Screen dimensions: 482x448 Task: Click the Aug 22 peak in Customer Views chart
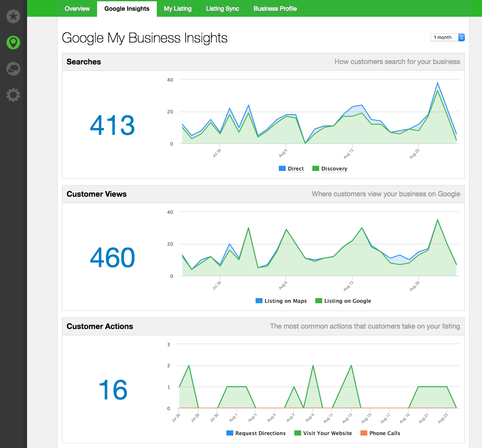coord(437,220)
